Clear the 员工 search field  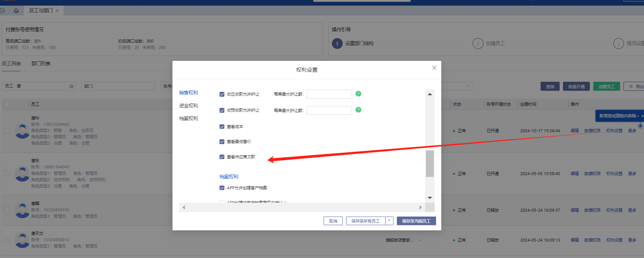(x=71, y=86)
